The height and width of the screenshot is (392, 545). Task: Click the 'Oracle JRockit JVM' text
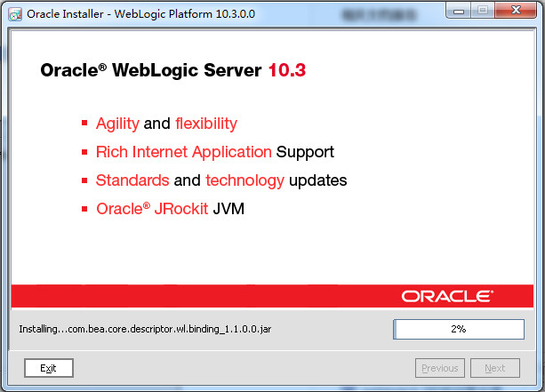(x=171, y=209)
